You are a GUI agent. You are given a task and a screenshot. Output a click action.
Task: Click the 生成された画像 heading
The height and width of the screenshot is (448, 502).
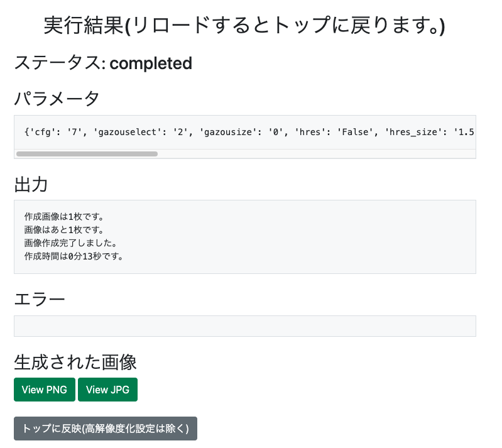coord(75,362)
